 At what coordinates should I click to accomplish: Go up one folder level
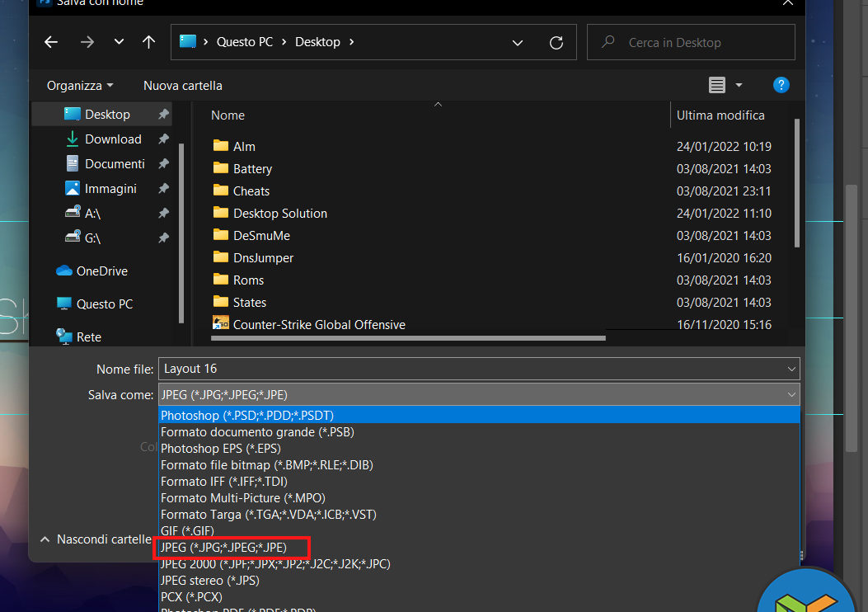(x=148, y=42)
